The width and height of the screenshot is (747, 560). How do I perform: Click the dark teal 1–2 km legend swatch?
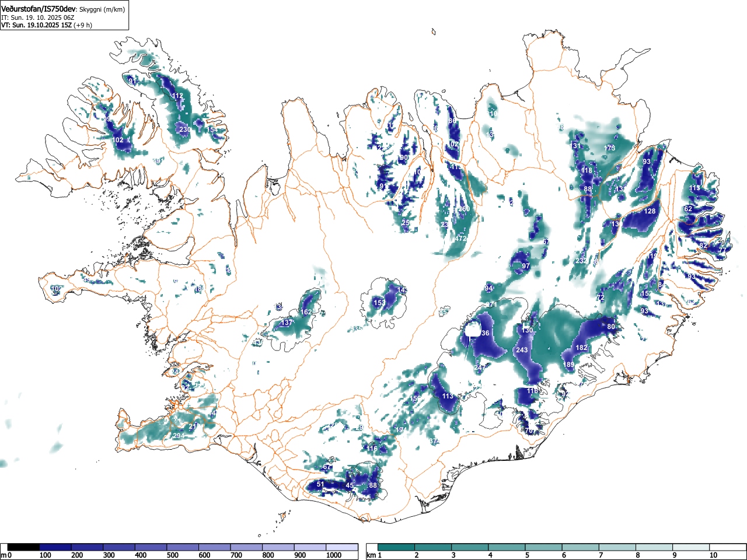click(x=397, y=547)
